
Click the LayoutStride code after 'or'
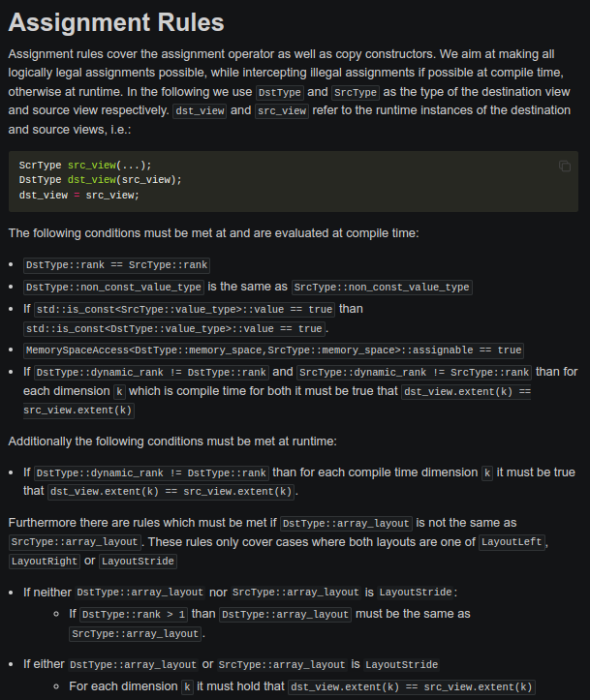pos(138,562)
